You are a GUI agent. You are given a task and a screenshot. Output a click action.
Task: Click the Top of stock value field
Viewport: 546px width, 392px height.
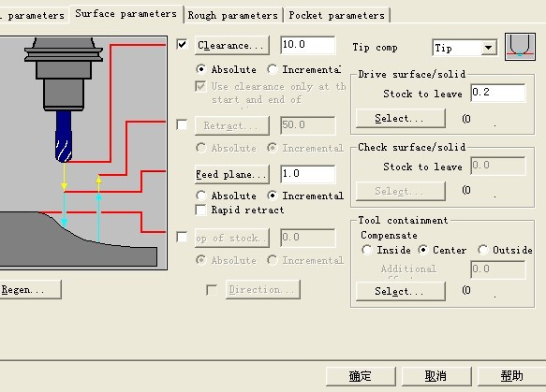(308, 238)
